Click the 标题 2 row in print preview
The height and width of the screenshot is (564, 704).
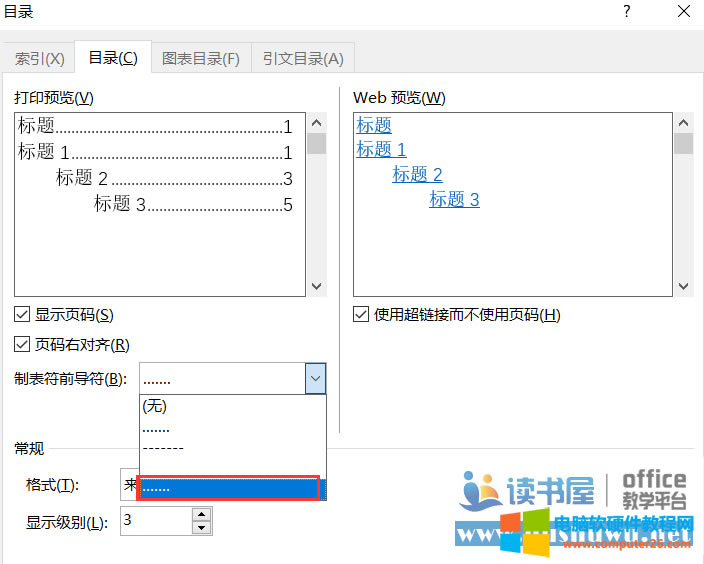(x=174, y=178)
